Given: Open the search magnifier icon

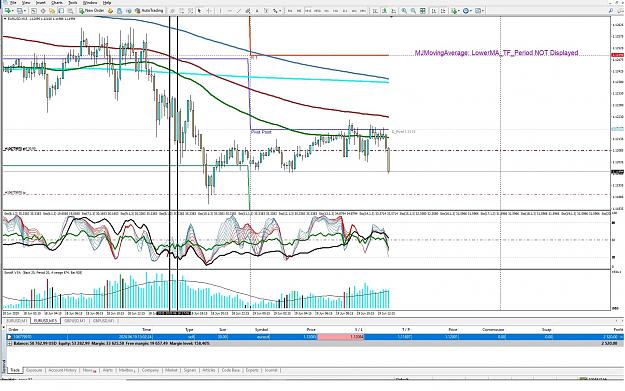Looking at the screenshot, I should pos(611,11).
